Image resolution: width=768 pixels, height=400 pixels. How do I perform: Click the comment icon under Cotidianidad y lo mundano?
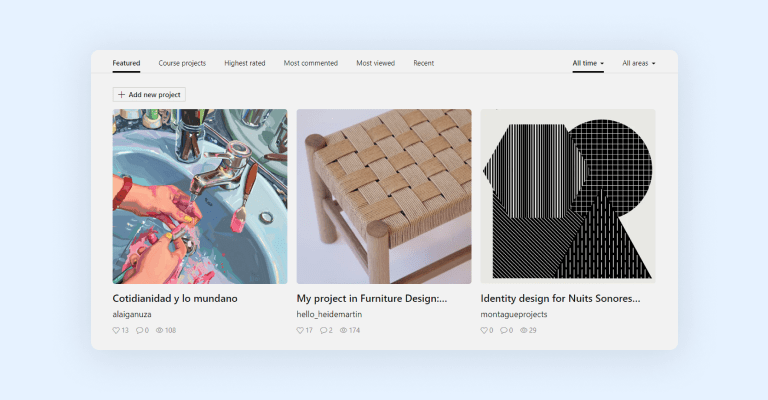point(140,330)
